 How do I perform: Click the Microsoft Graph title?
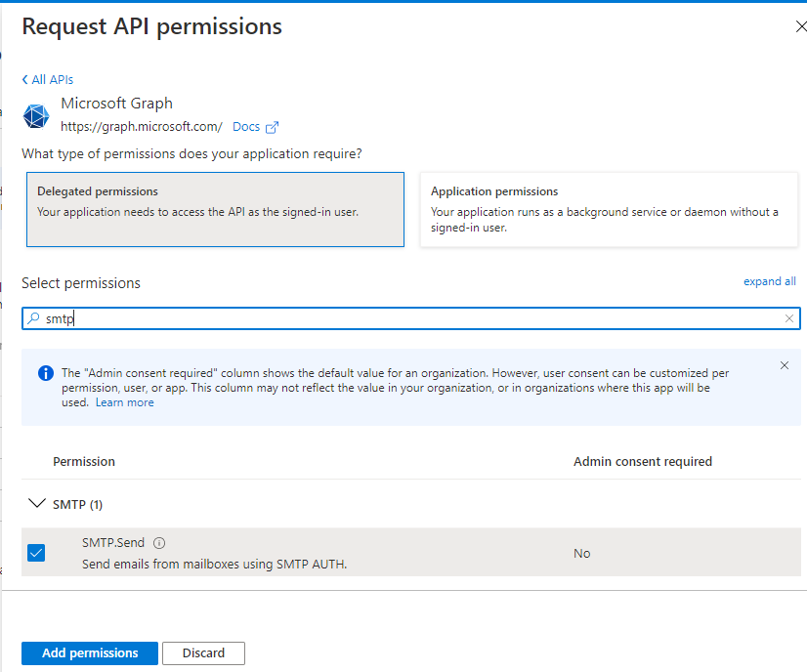[x=117, y=104]
